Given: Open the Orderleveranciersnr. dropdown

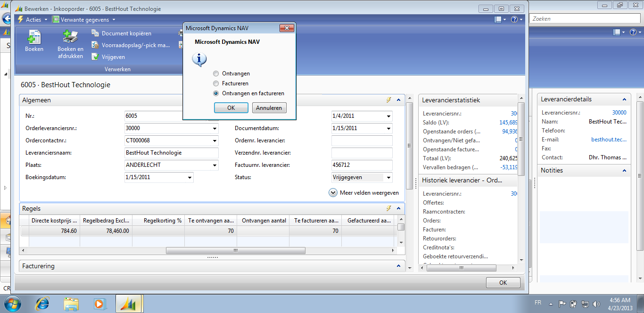Looking at the screenshot, I should [215, 128].
